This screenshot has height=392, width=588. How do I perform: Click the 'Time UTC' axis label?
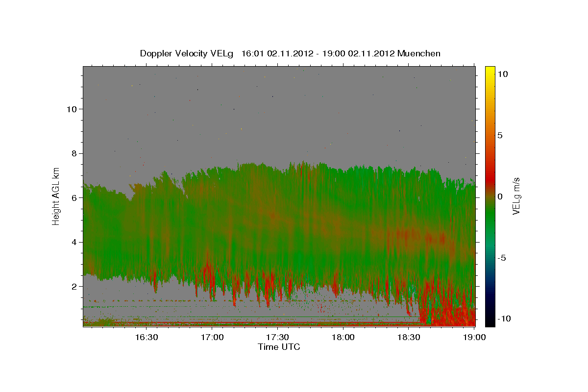(x=279, y=347)
